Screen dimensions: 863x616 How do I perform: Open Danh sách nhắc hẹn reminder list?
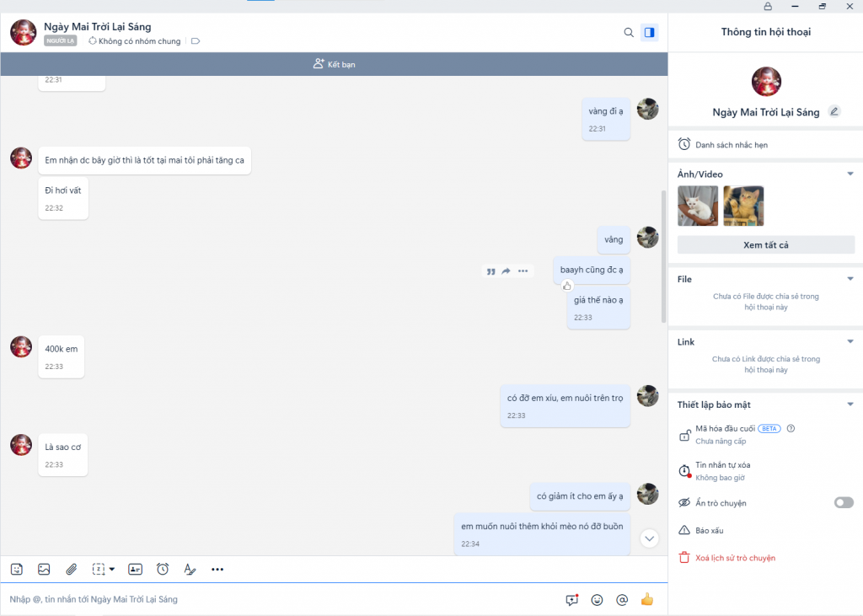[765, 145]
